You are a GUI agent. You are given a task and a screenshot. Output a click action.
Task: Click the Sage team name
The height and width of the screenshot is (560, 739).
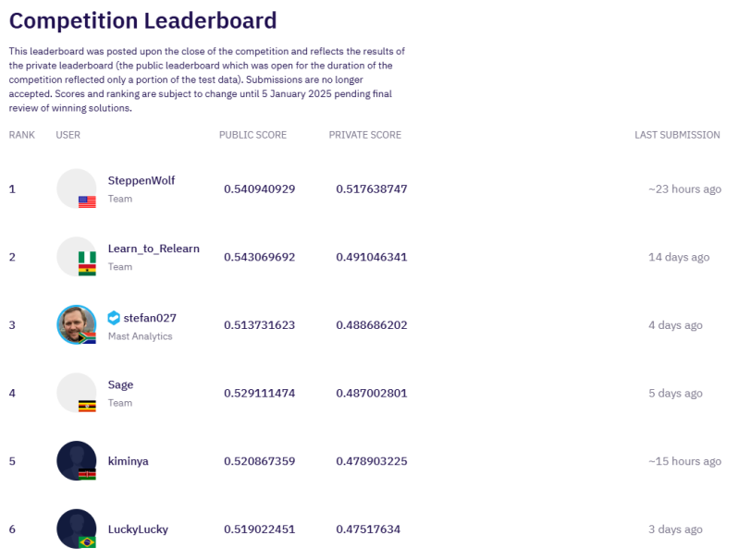[120, 384]
